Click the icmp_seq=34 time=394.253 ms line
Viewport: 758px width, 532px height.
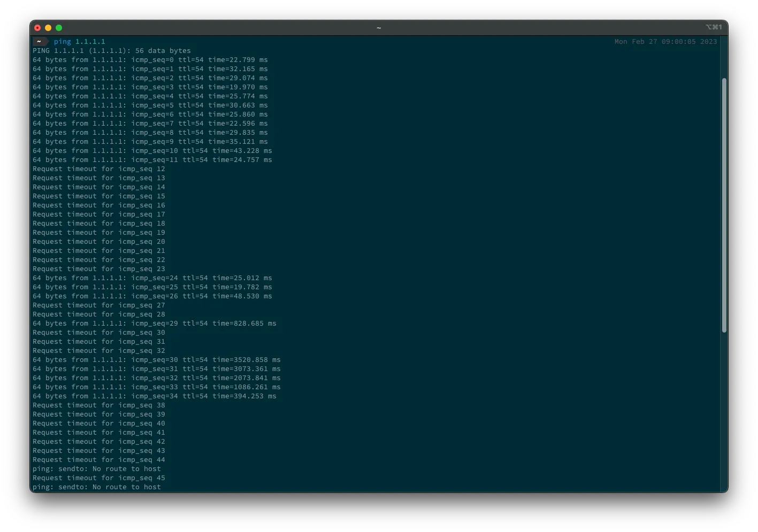pos(154,396)
